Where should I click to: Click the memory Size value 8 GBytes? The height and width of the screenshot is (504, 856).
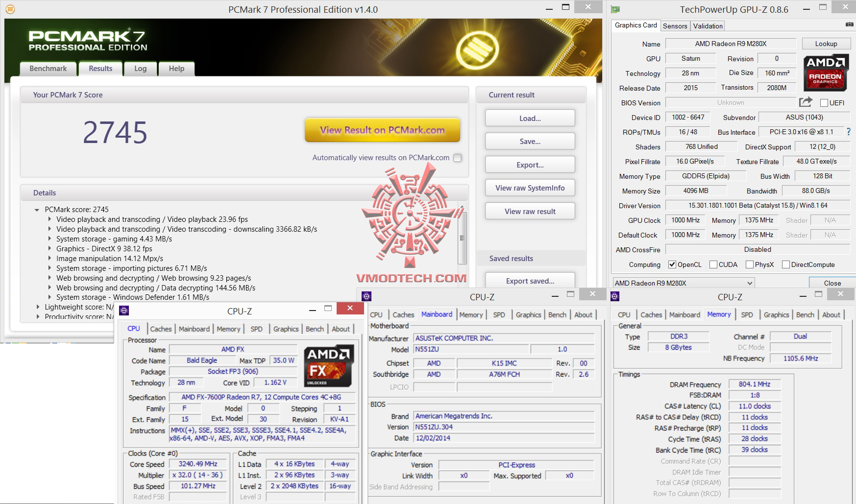678,347
